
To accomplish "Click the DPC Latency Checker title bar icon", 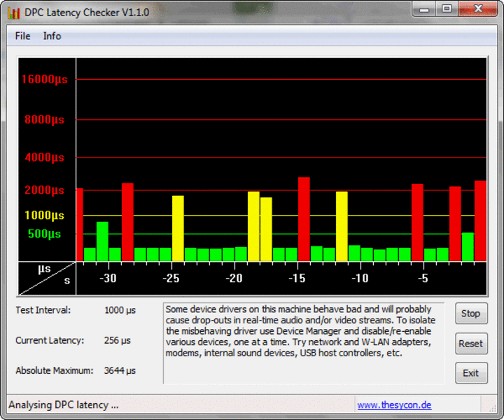I will 13,12.
